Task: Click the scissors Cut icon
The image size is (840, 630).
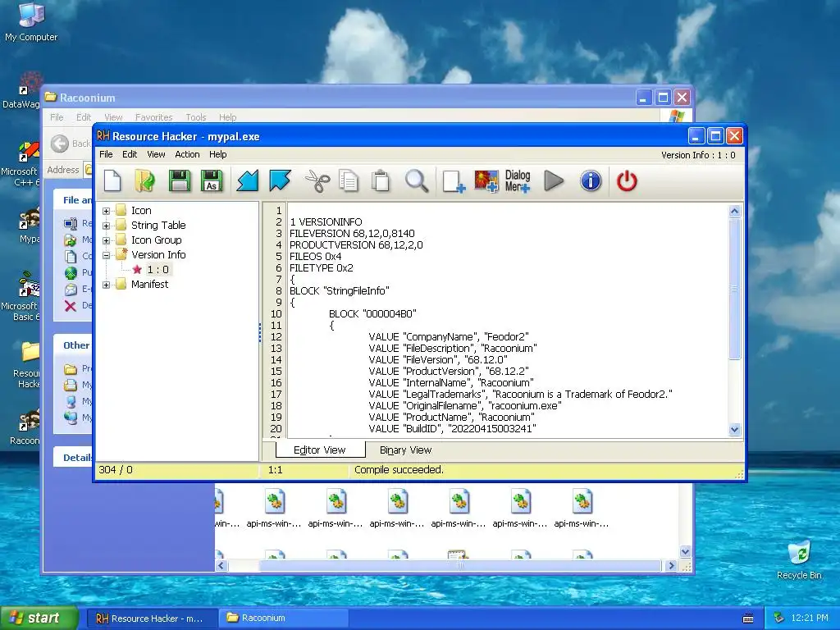Action: coord(317,180)
